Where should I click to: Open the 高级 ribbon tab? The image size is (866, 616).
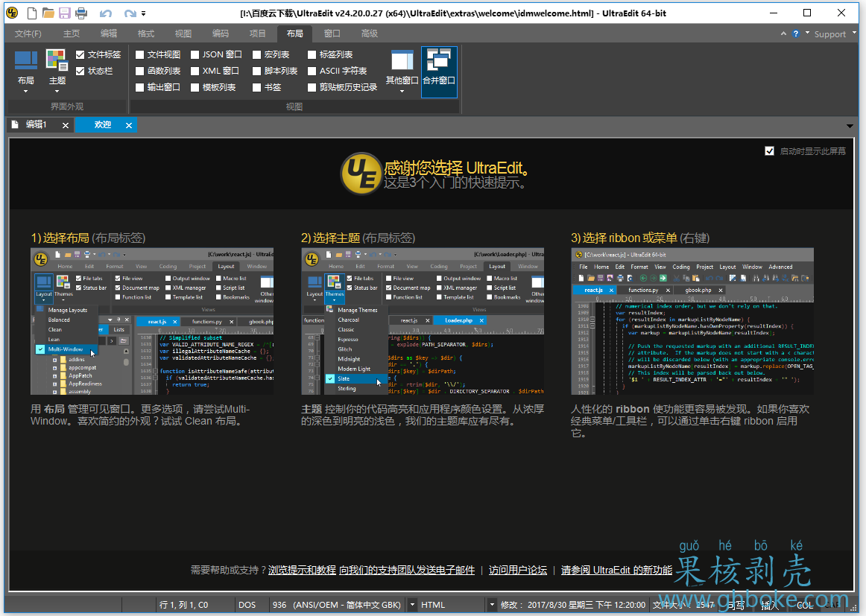tap(370, 34)
